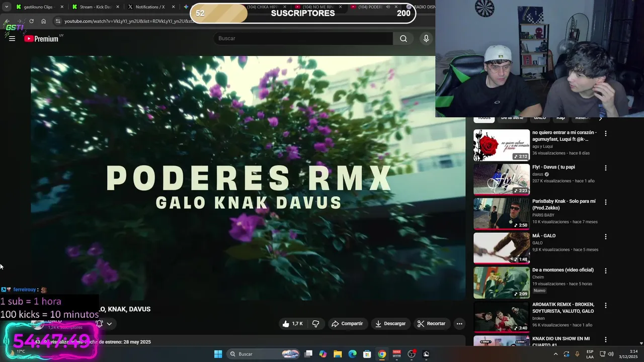The height and width of the screenshot is (362, 644).
Task: Open Chrome tab search dropdown arrow
Action: (x=7, y=7)
